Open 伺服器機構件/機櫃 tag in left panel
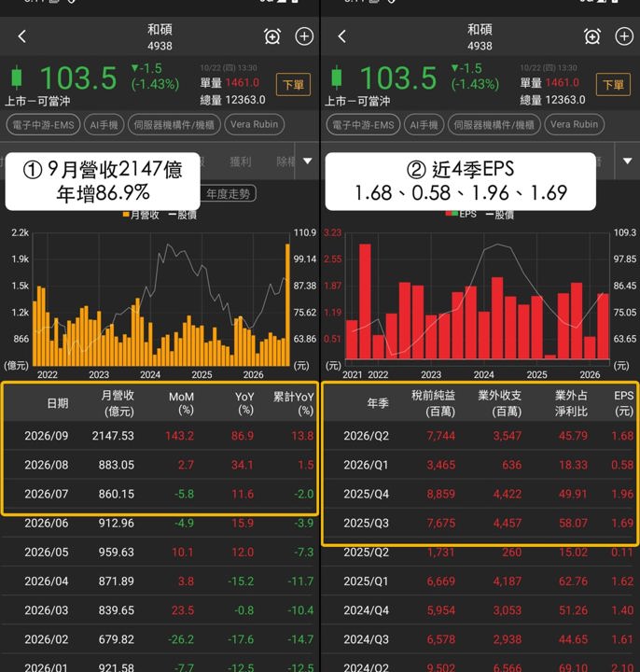The height and width of the screenshot is (672, 640). pos(174,125)
